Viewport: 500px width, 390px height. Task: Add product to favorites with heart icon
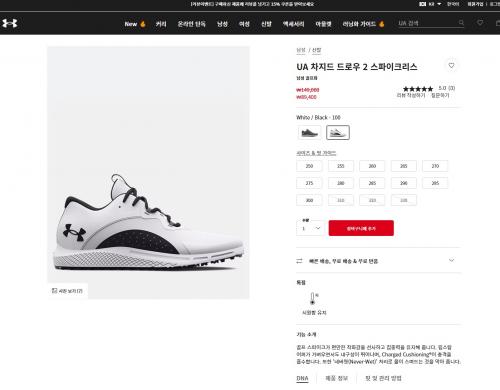point(451,65)
